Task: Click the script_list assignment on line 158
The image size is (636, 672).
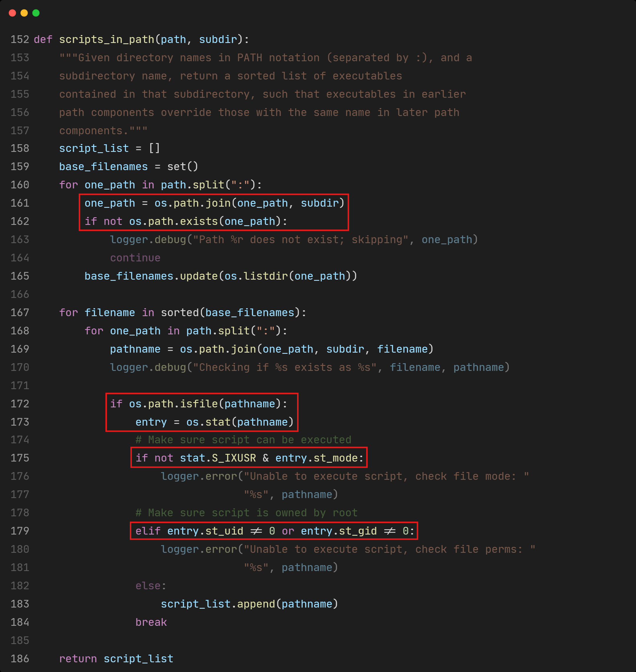Action: tap(94, 148)
